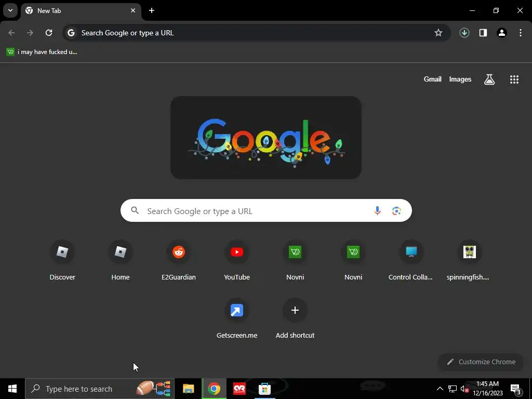
Task: Close the New Tab tab
Action: click(x=133, y=10)
